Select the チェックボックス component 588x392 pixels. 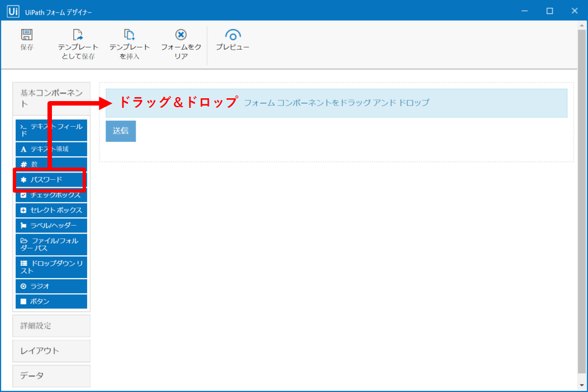click(x=51, y=195)
